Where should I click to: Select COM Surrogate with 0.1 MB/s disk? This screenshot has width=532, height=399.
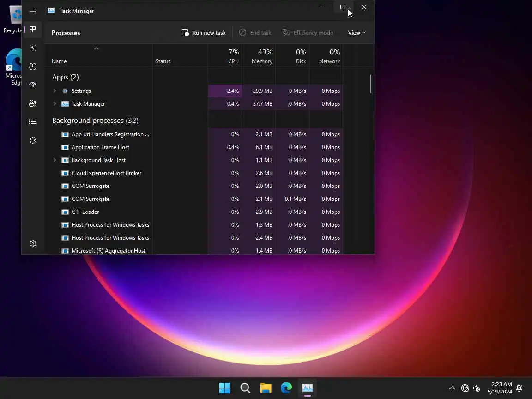coord(193,199)
